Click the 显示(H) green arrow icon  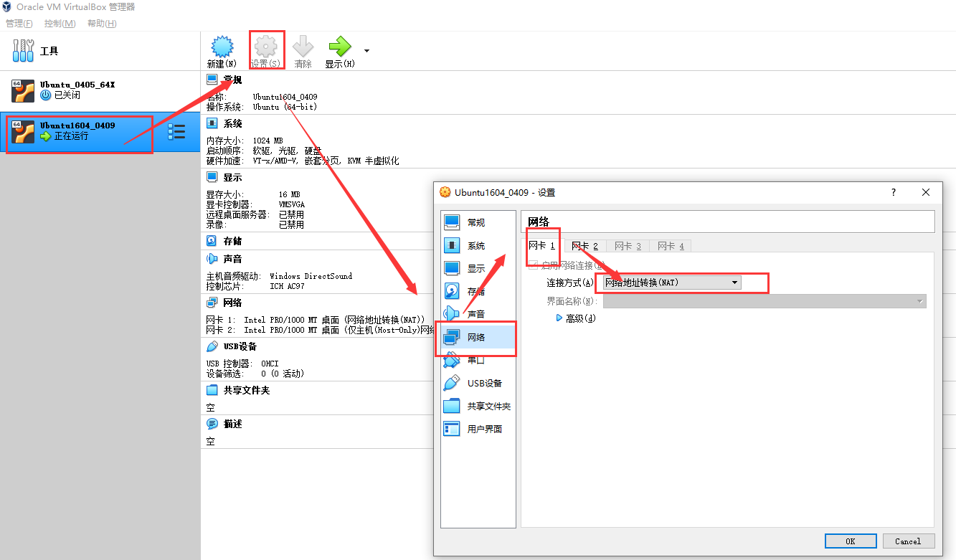pos(339,47)
